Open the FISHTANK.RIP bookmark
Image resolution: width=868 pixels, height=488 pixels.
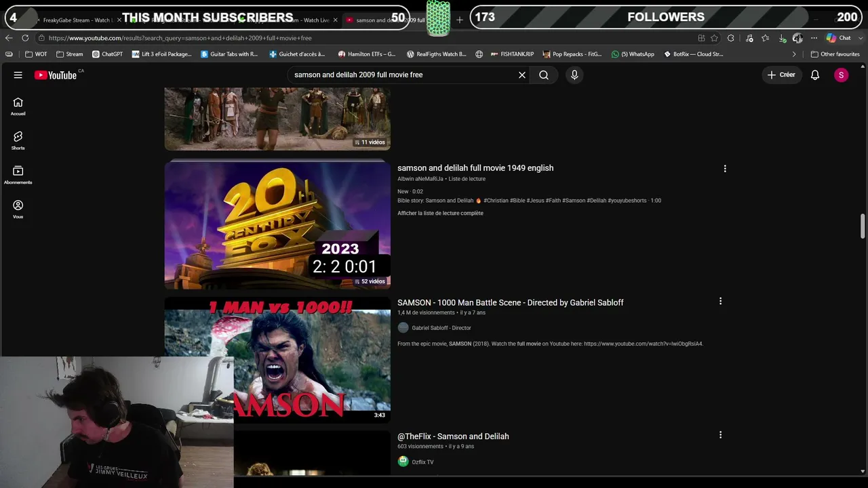(x=512, y=54)
